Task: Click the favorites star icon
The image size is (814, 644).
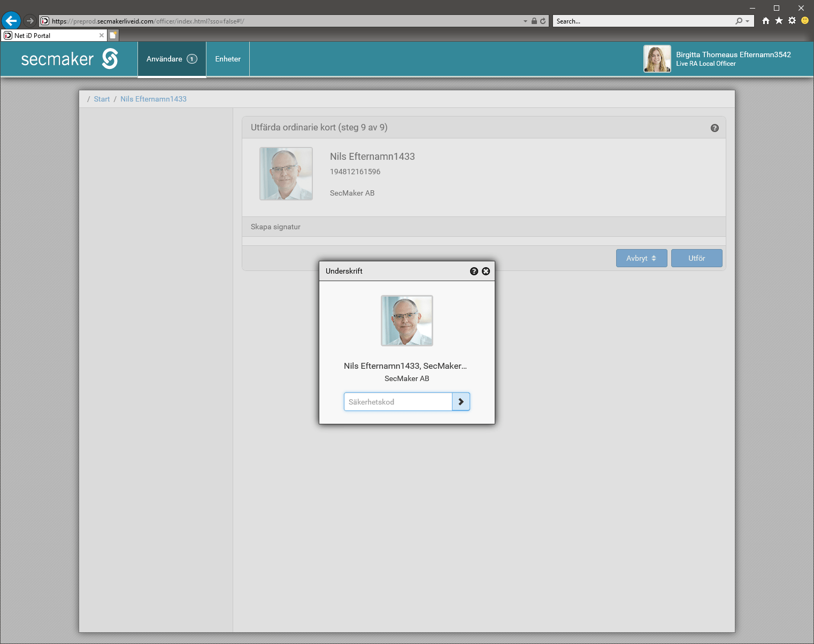Action: [x=779, y=21]
